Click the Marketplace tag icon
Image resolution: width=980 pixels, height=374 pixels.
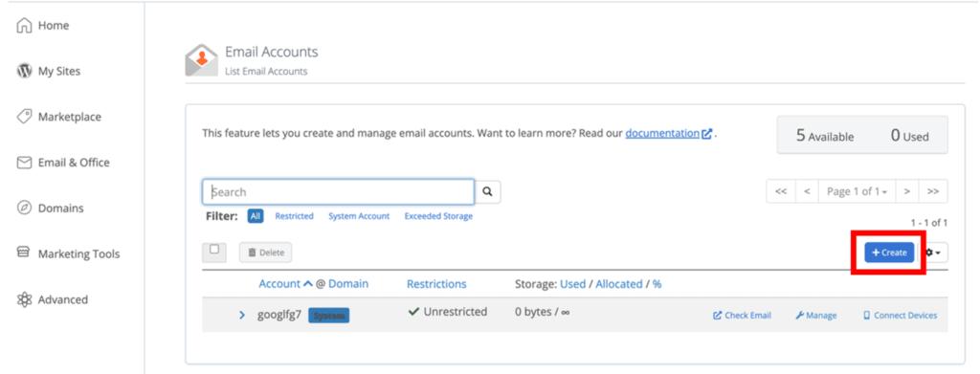point(24,117)
